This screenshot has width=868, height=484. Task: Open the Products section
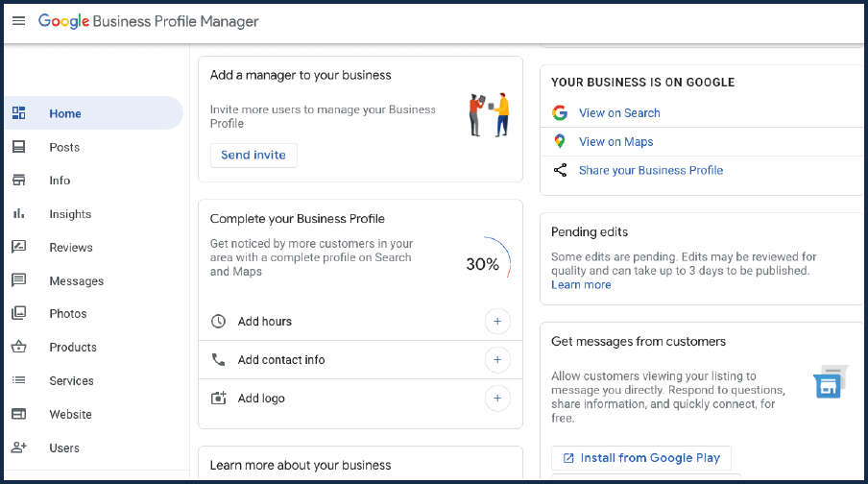[73, 348]
